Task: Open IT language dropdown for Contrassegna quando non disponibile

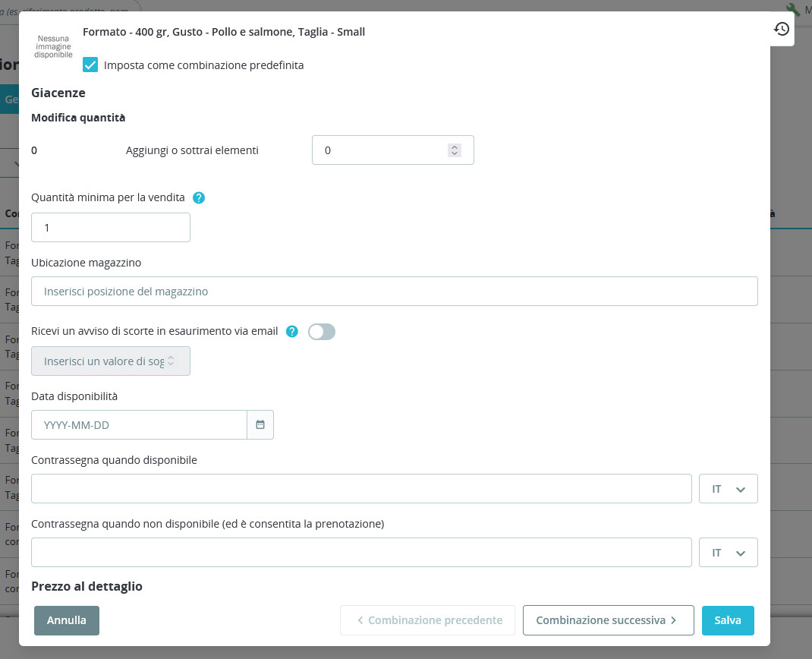Action: pyautogui.click(x=728, y=552)
